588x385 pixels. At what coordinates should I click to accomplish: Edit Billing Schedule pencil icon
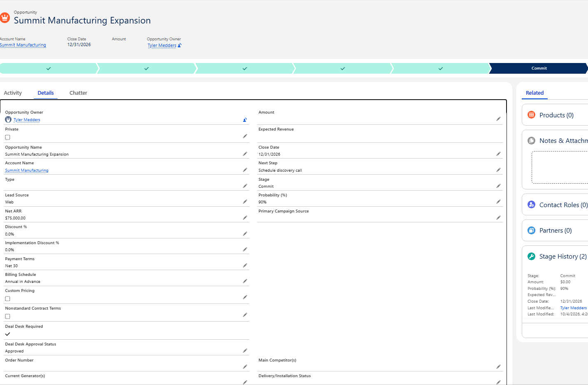coord(245,281)
